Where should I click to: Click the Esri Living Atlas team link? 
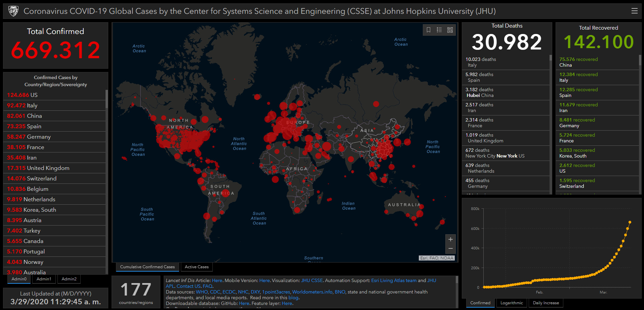pyautogui.click(x=394, y=280)
